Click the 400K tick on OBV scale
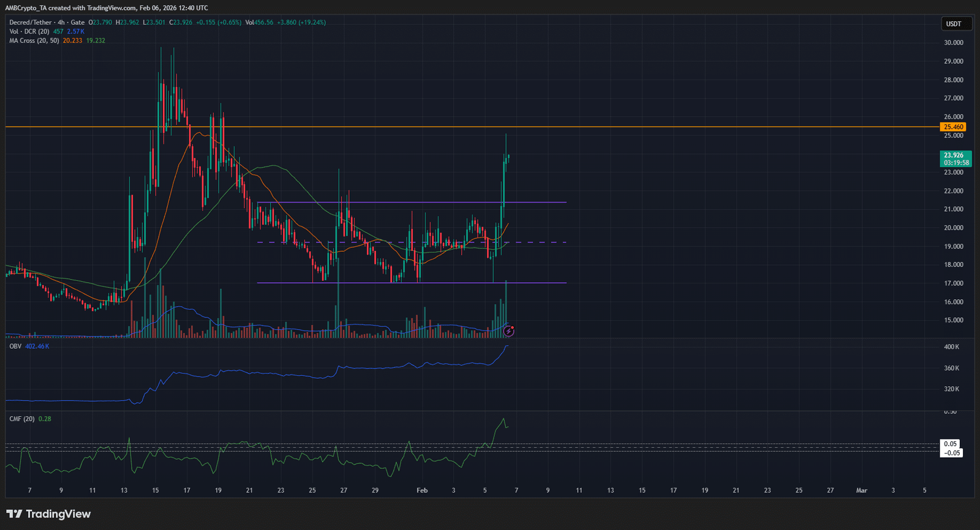The image size is (980, 530). pyautogui.click(x=951, y=347)
